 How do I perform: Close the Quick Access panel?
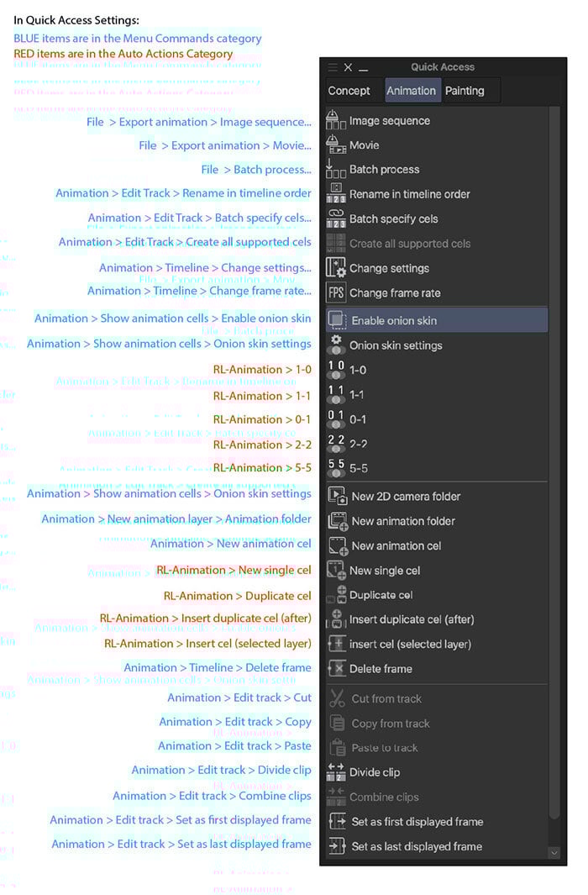348,67
